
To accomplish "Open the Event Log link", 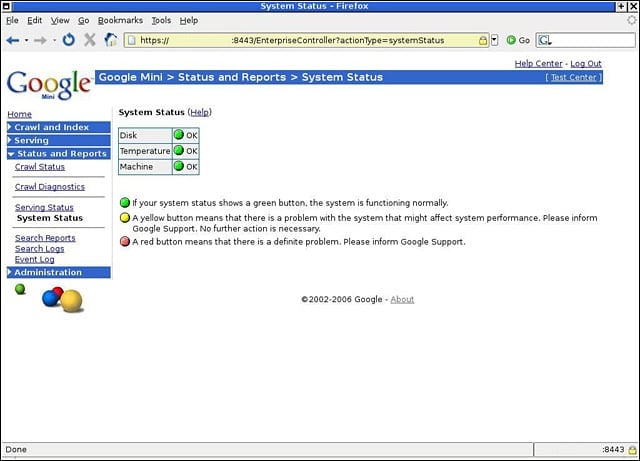I will [34, 259].
